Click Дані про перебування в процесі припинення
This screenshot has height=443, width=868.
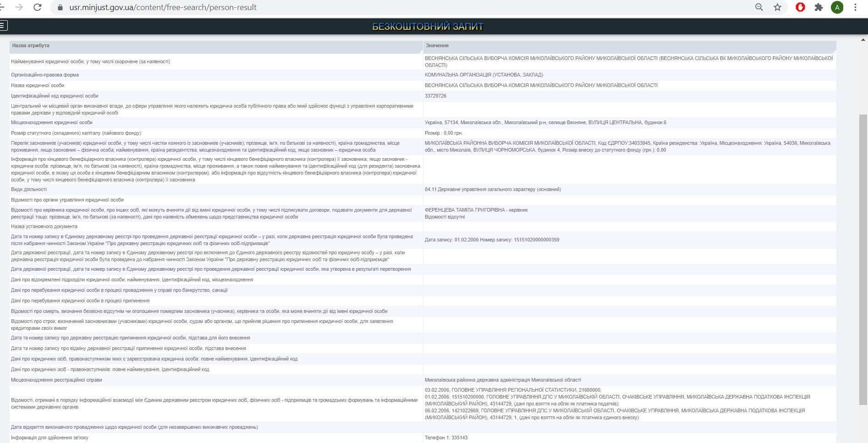pos(80,301)
